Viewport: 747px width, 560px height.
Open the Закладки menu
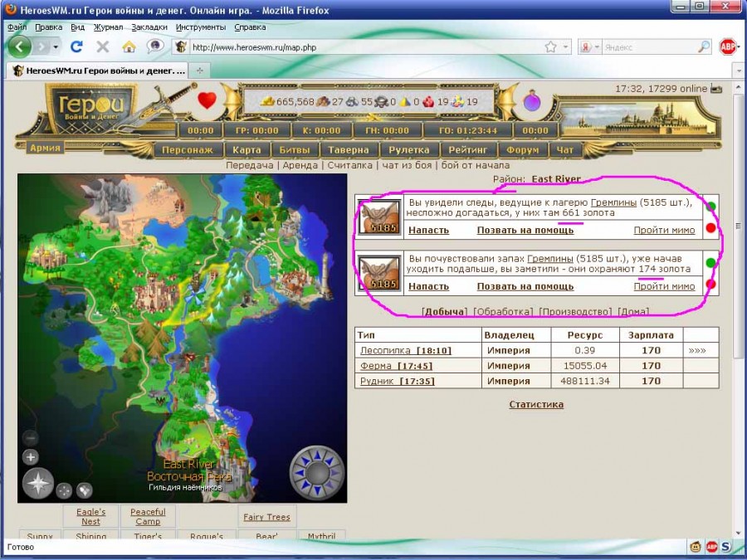coord(149,27)
